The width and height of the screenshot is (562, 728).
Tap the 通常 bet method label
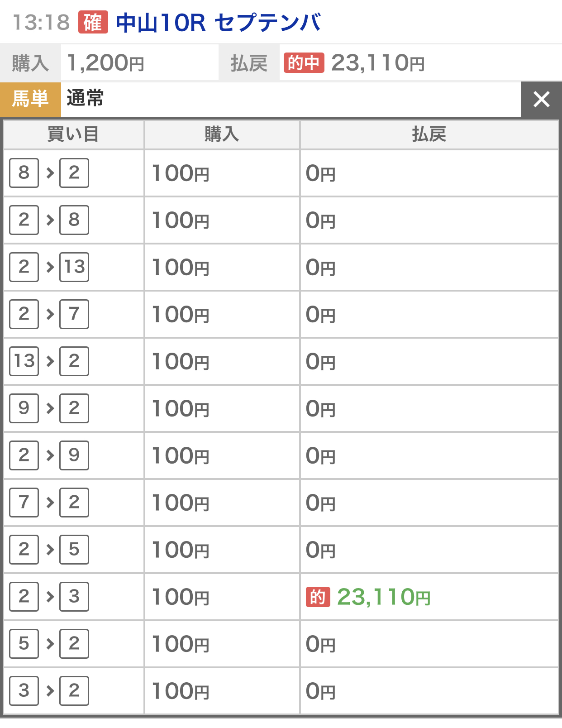click(85, 98)
